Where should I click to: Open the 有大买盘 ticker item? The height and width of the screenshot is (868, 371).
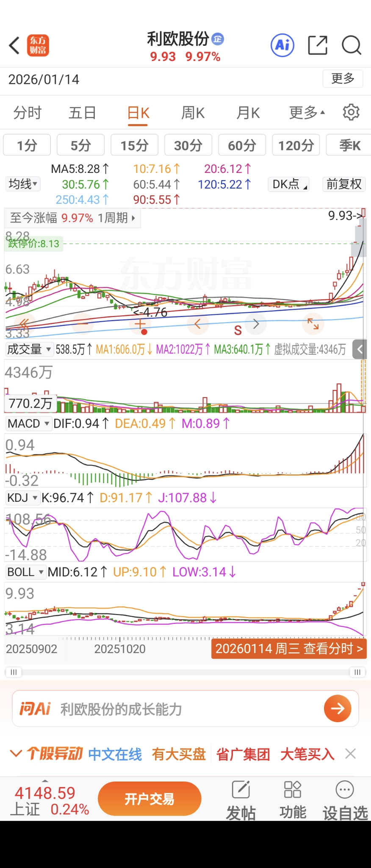coord(179,754)
